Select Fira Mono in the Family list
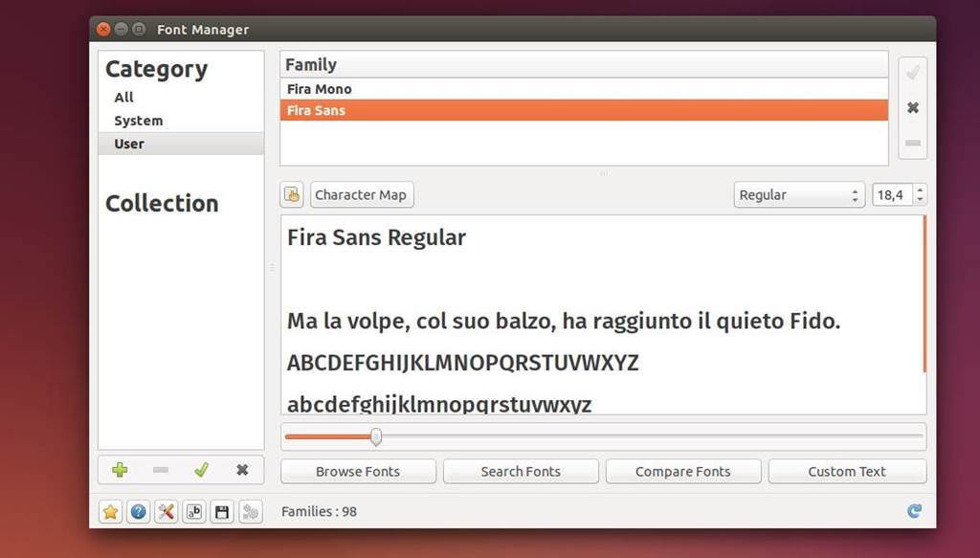 click(x=584, y=89)
